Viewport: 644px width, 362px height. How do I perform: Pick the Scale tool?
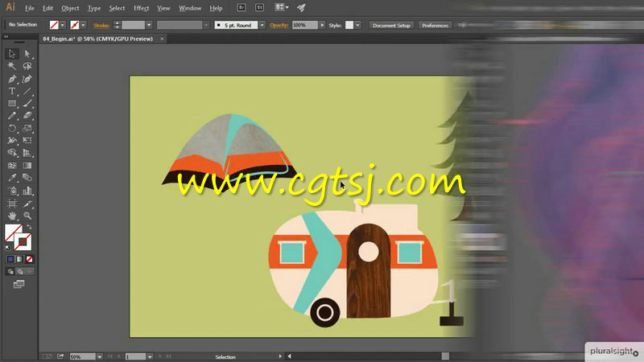point(27,128)
